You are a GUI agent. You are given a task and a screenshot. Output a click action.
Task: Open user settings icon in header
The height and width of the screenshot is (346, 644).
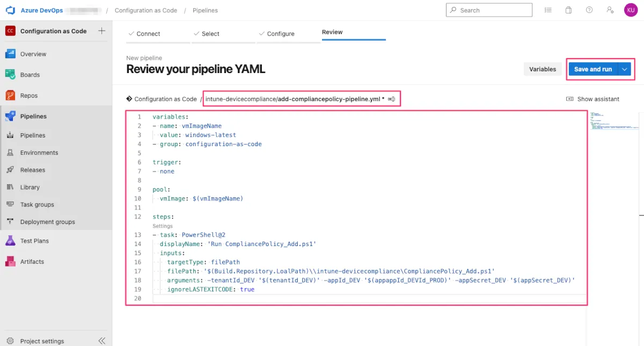610,10
